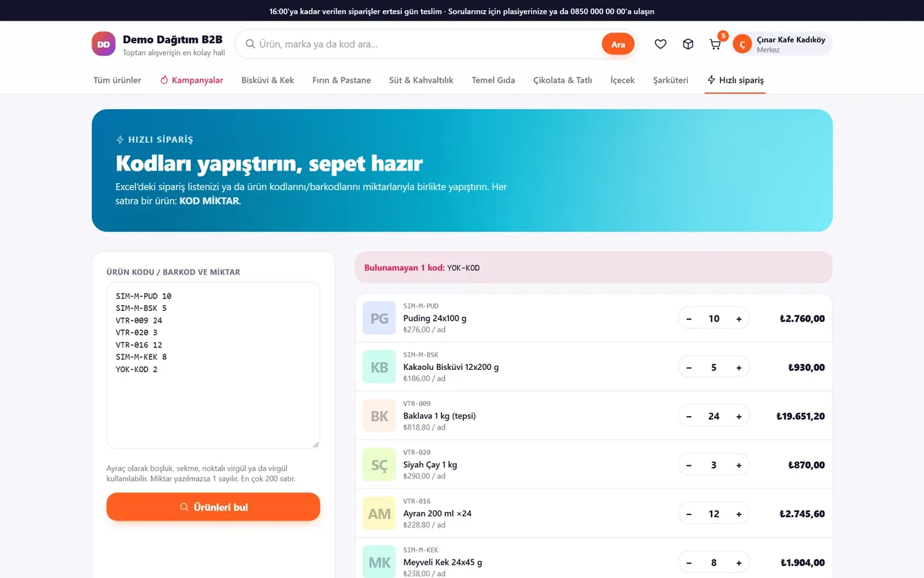The height and width of the screenshot is (578, 924).
Task: Decrease Siyah Çay 1 kg quantity
Action: [x=689, y=465]
